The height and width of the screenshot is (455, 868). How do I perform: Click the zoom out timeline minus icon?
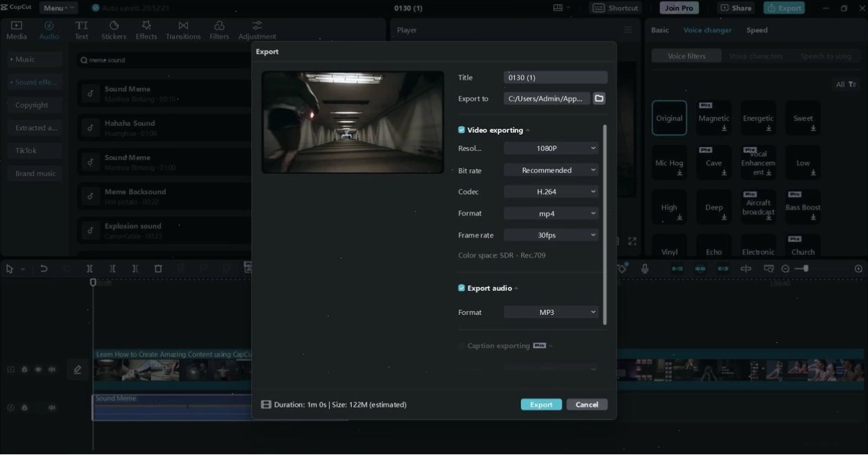click(786, 269)
